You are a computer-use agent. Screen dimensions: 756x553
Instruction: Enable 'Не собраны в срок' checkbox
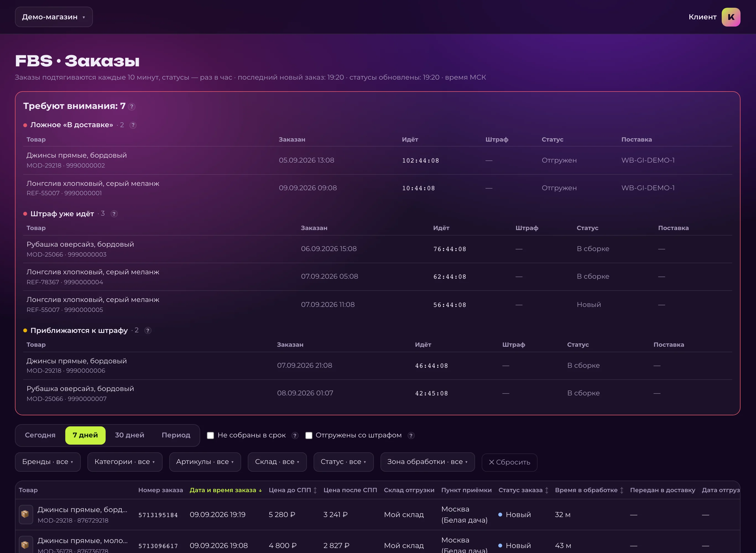(x=210, y=435)
